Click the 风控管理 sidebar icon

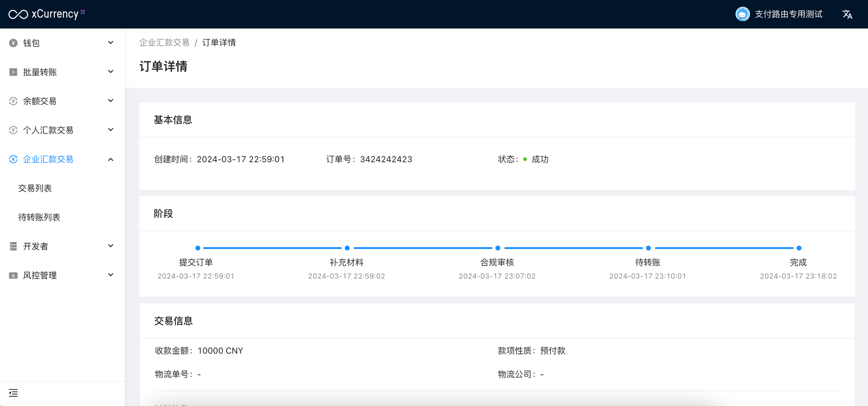(x=13, y=275)
